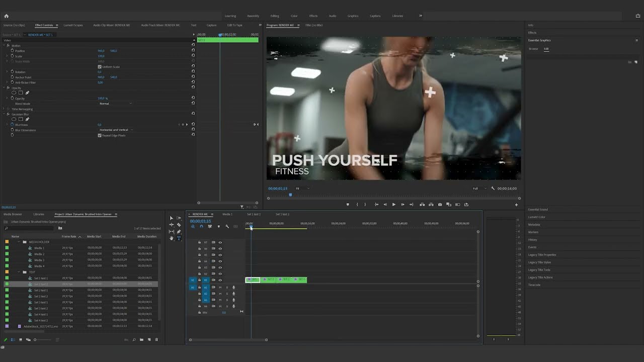This screenshot has height=362, width=644.
Task: Click the trash Clear icon in Project panel
Action: click(x=156, y=340)
